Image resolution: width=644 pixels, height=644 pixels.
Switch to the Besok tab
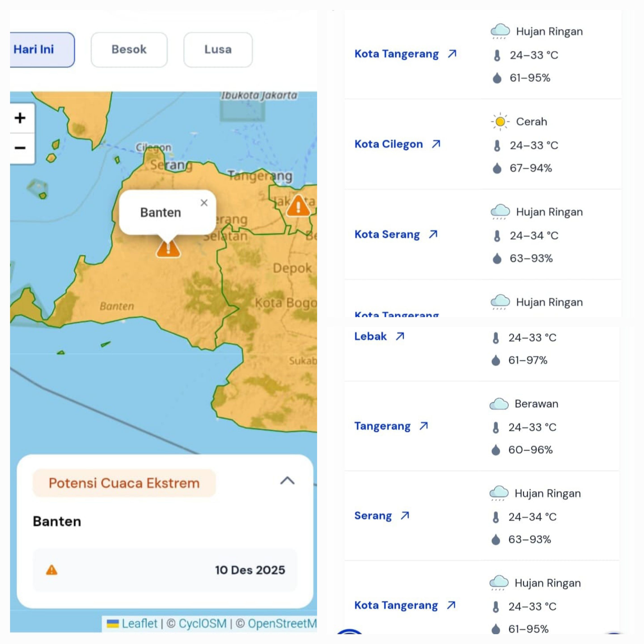point(129,50)
